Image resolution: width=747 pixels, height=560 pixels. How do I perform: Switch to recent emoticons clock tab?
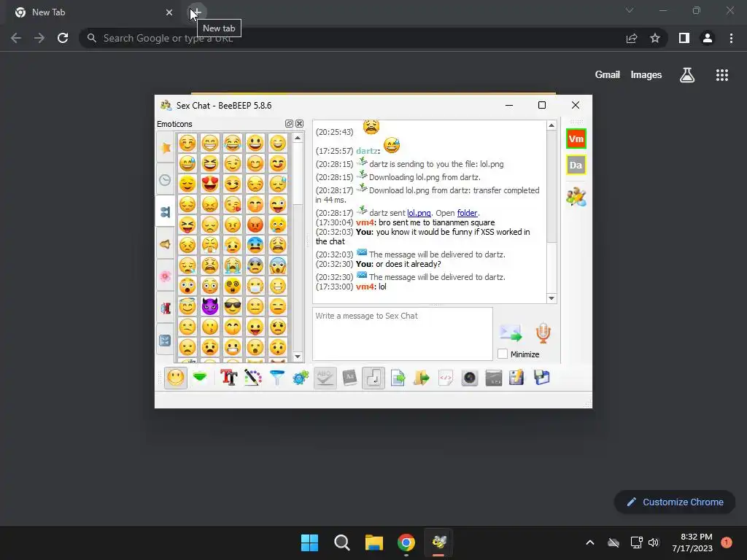tap(166, 180)
